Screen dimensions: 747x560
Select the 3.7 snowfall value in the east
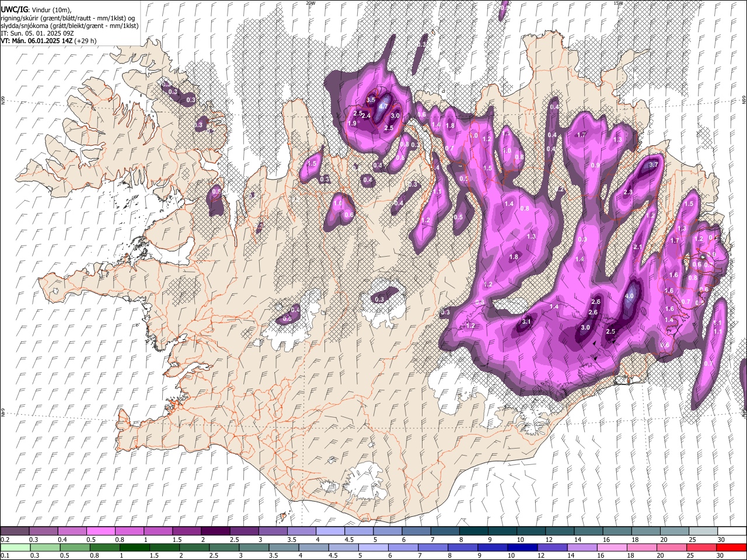tap(653, 164)
